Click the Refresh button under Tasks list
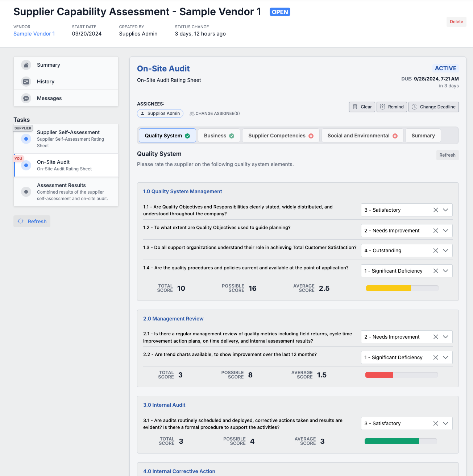The image size is (473, 476). pos(32,222)
